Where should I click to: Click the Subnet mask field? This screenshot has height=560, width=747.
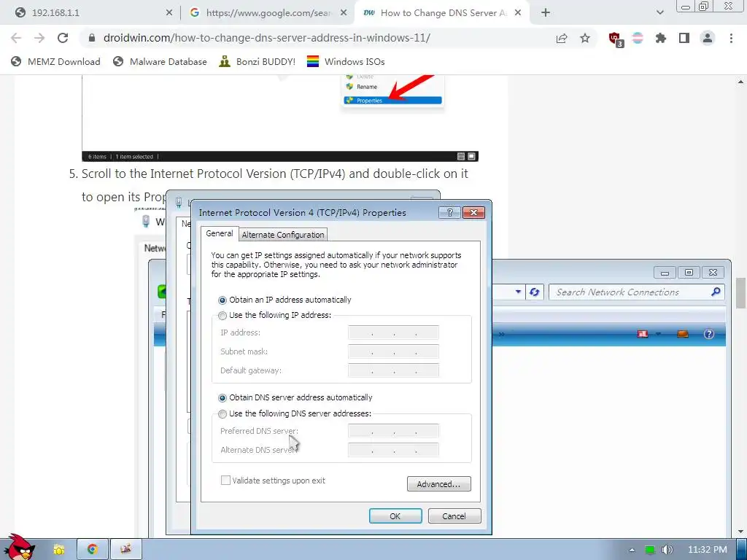pos(393,351)
